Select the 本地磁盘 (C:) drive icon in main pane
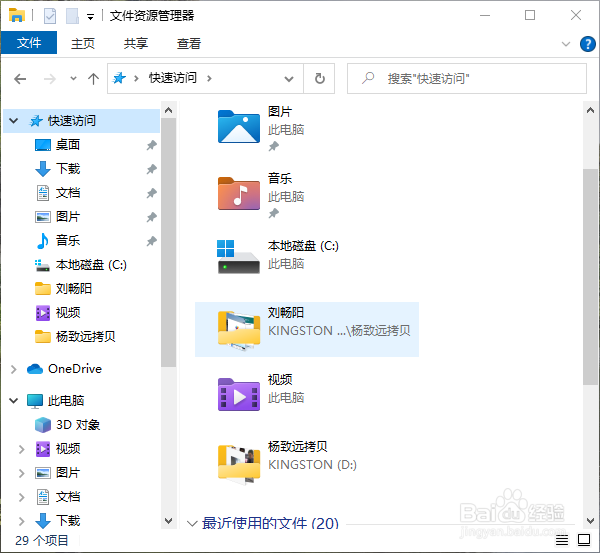Image resolution: width=600 pixels, height=553 pixels. 239,256
